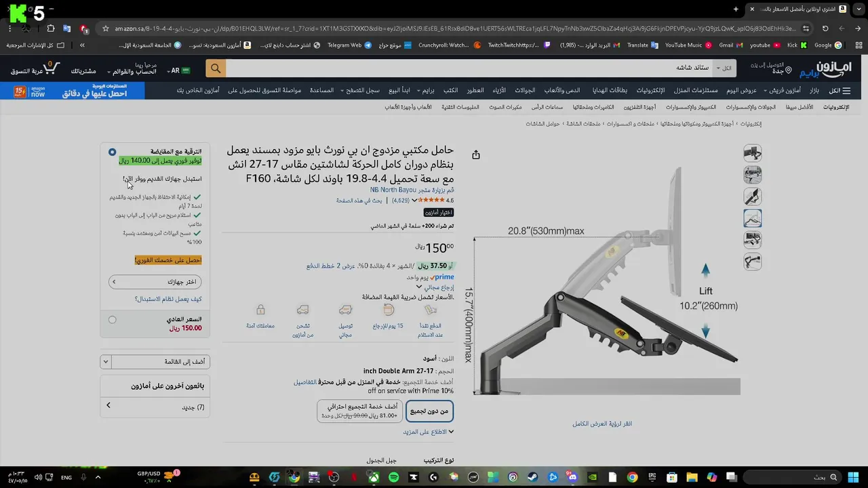The height and width of the screenshot is (488, 868).
Task: Open orders link مشترياتك in header
Action: tap(83, 70)
